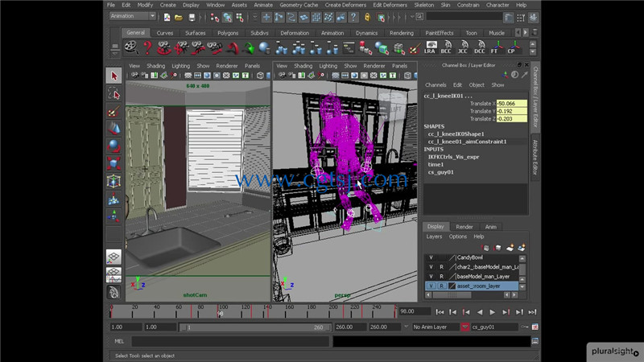The height and width of the screenshot is (362, 644).
Task: Toggle reference mode of asset_:room_layer
Action: pyautogui.click(x=441, y=286)
